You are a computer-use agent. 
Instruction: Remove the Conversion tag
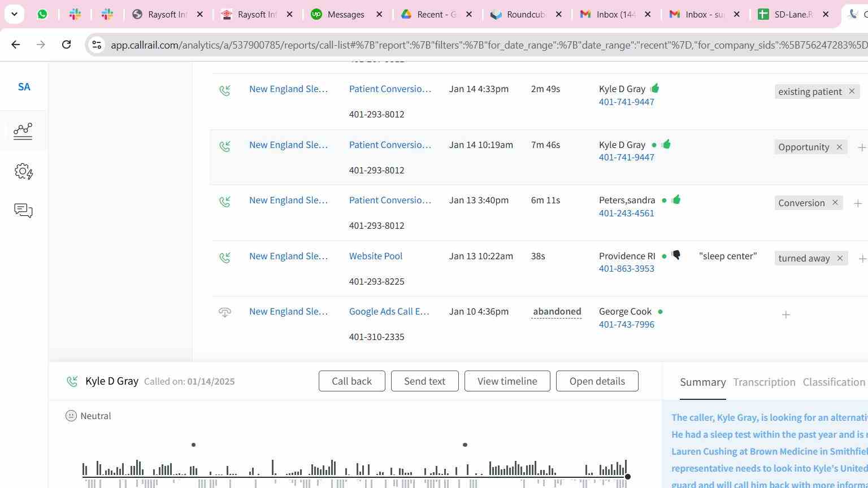835,203
